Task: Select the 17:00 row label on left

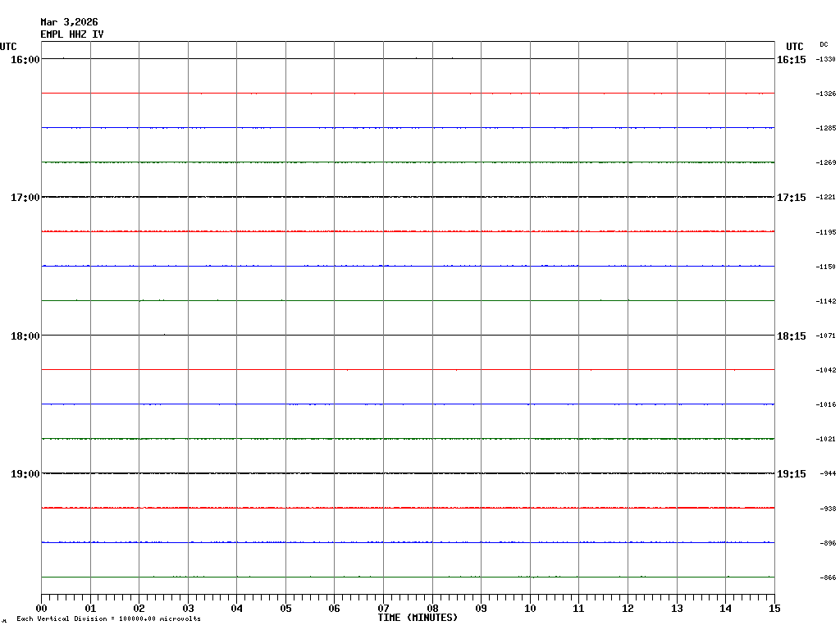Action: tap(25, 198)
